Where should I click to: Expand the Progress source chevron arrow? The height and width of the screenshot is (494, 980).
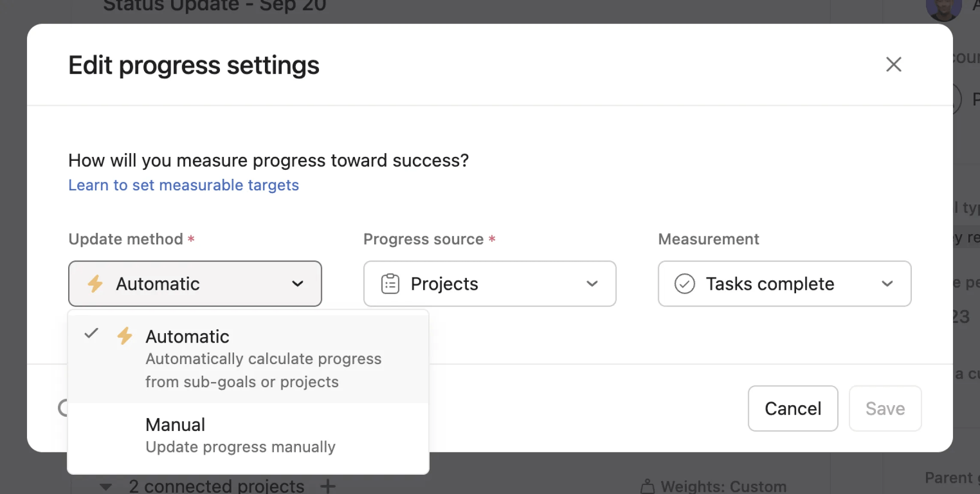point(592,284)
